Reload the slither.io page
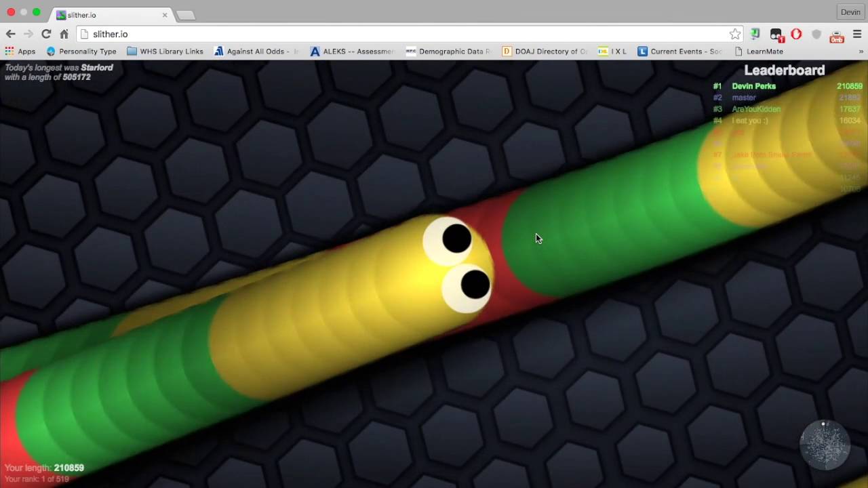Screen dimensions: 868x488 46,34
